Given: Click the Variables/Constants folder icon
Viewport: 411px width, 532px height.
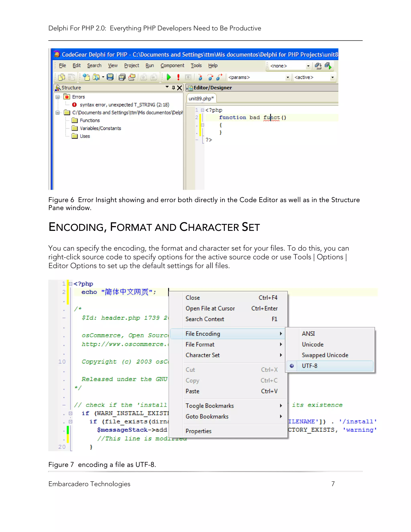Looking at the screenshot, I should tap(75, 128).
